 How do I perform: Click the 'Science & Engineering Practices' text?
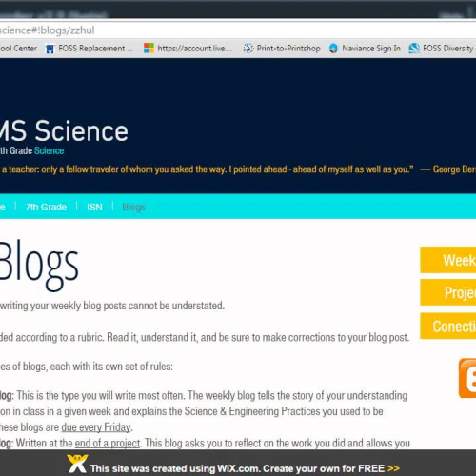click(253, 411)
